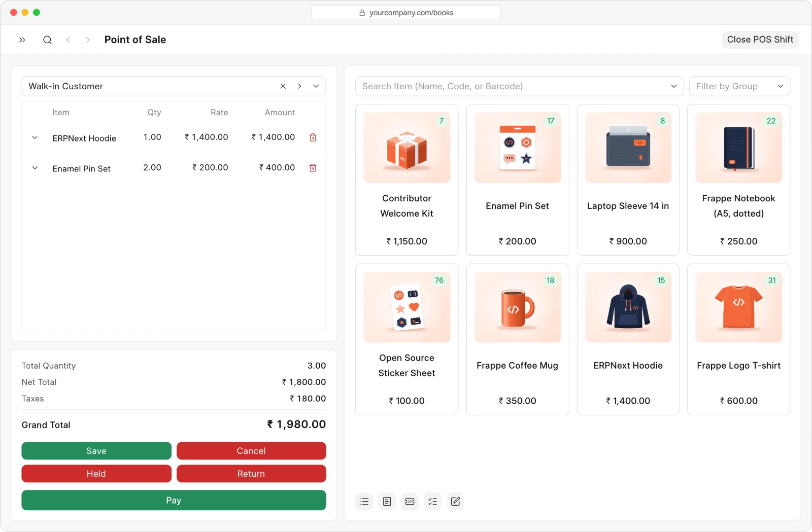
Task: Open customer details with the right arrow
Action: click(299, 86)
